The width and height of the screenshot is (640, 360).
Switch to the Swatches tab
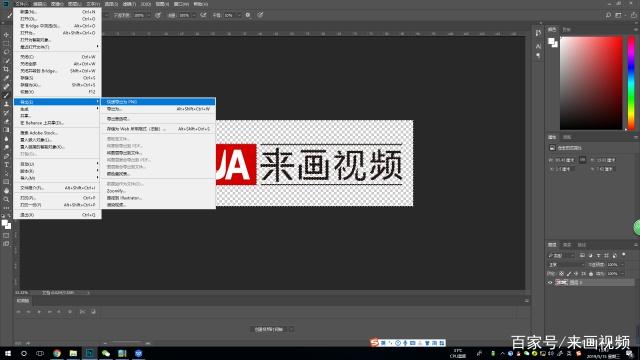point(567,29)
